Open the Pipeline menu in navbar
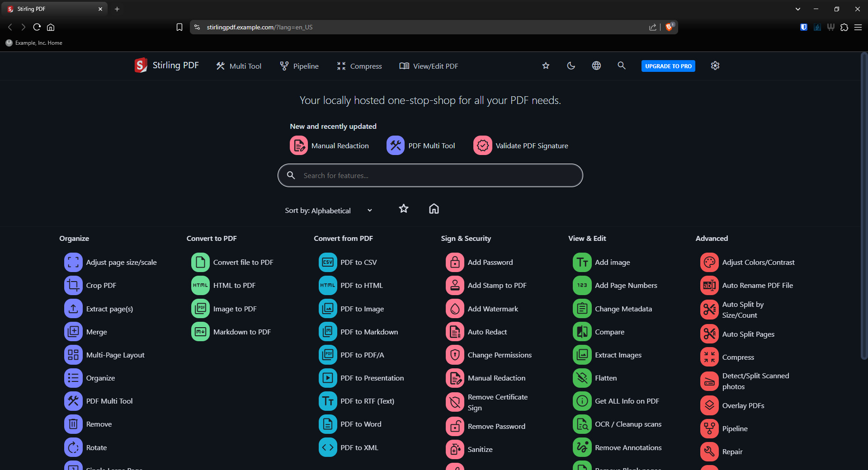Image resolution: width=868 pixels, height=470 pixels. tap(299, 66)
